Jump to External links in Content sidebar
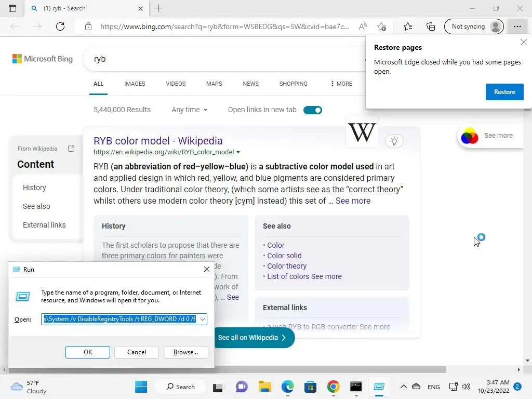The height and width of the screenshot is (399, 532). [44, 225]
